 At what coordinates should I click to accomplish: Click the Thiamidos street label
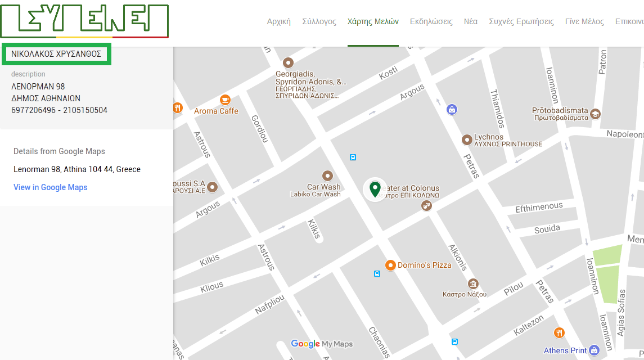pos(497,109)
